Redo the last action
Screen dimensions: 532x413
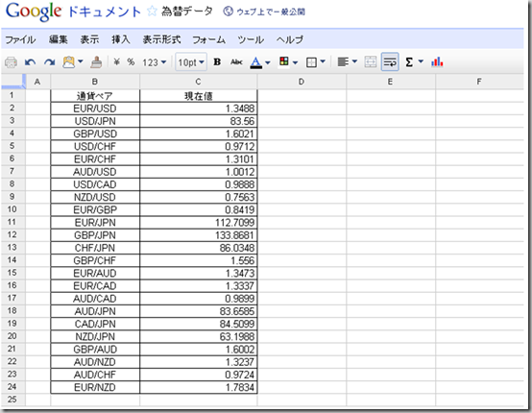(50, 62)
